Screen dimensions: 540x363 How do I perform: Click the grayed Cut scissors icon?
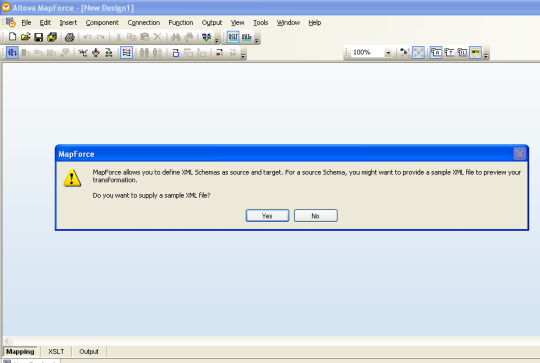pos(118,37)
